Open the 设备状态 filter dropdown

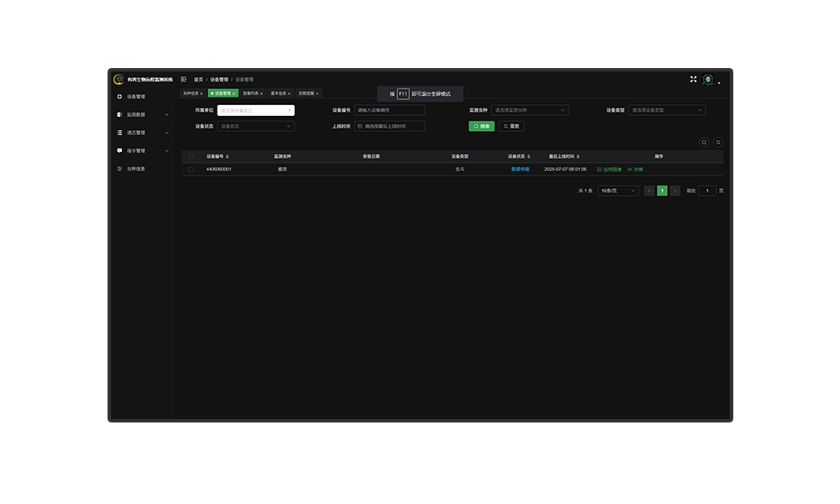coord(255,126)
